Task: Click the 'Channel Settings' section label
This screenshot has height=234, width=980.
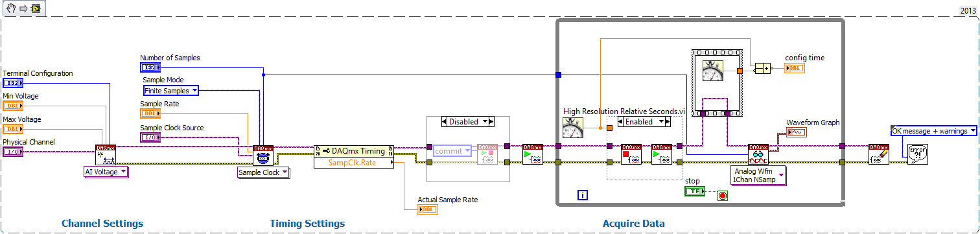Action: [x=102, y=224]
